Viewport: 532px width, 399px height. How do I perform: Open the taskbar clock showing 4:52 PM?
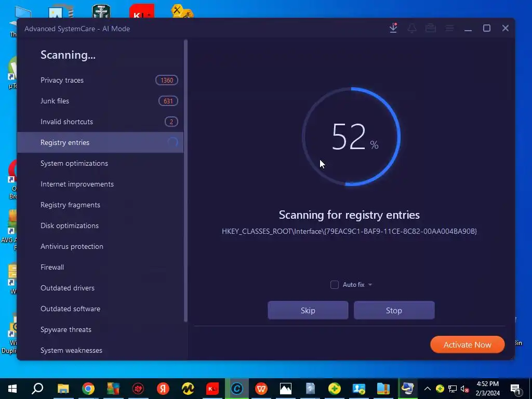pyautogui.click(x=487, y=389)
